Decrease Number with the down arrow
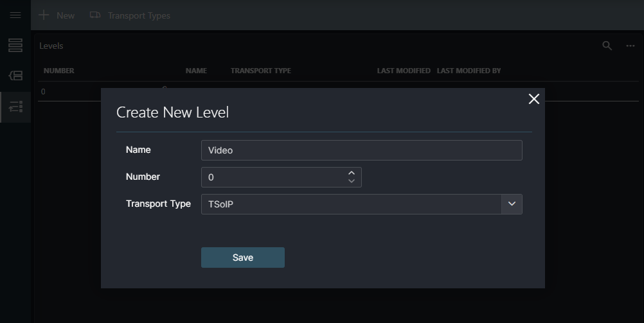 click(352, 182)
